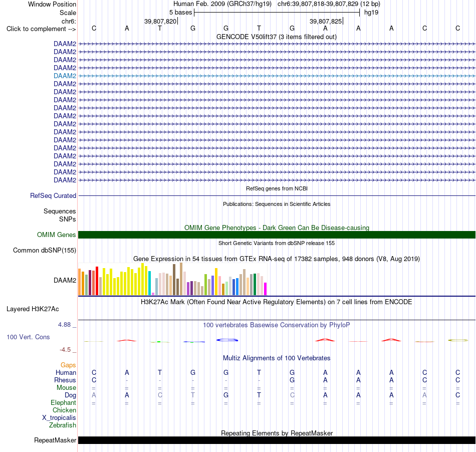Click the 'Human Feb. 2009 (GRCh37/hg19)' text
Viewport: 476px width, 452px height.
click(x=222, y=4)
